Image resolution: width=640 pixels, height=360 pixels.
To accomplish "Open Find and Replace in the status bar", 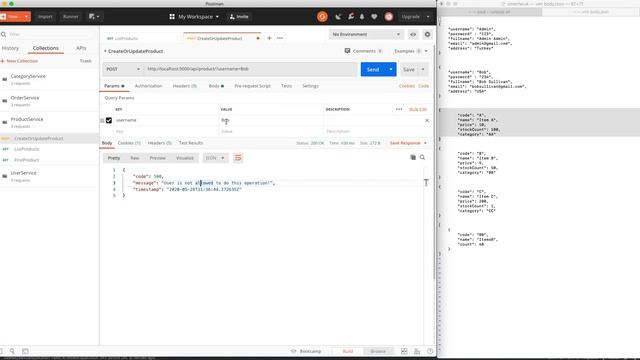I will tap(12, 351).
